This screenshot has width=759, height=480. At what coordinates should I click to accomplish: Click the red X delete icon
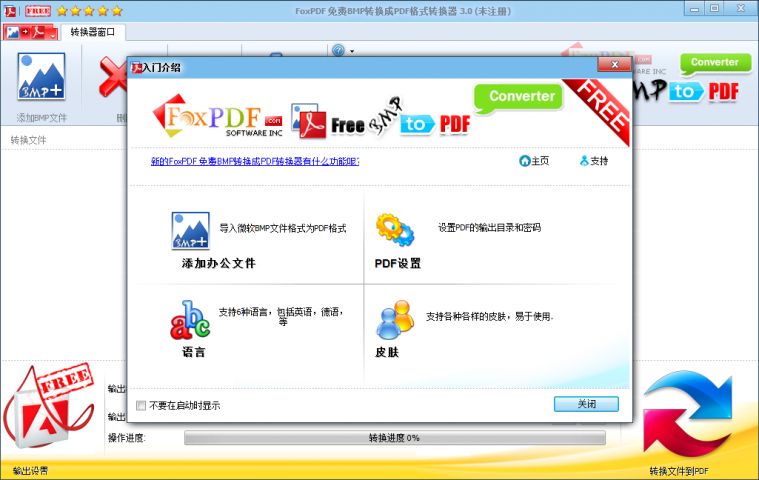[x=111, y=78]
